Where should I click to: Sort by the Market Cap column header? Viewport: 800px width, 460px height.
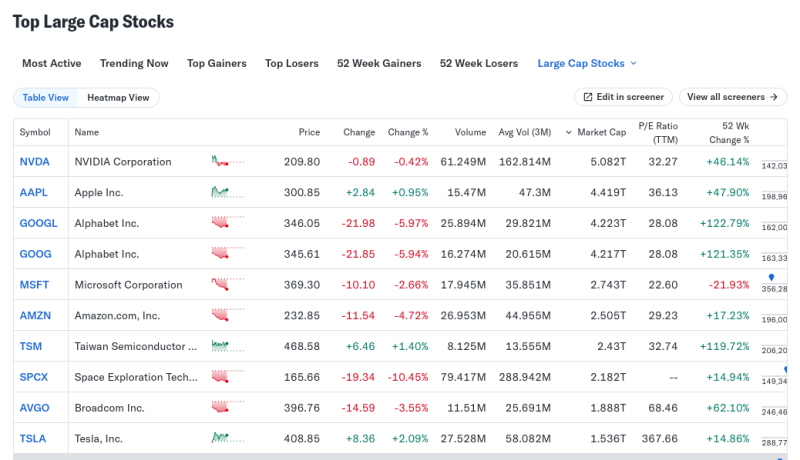click(602, 132)
